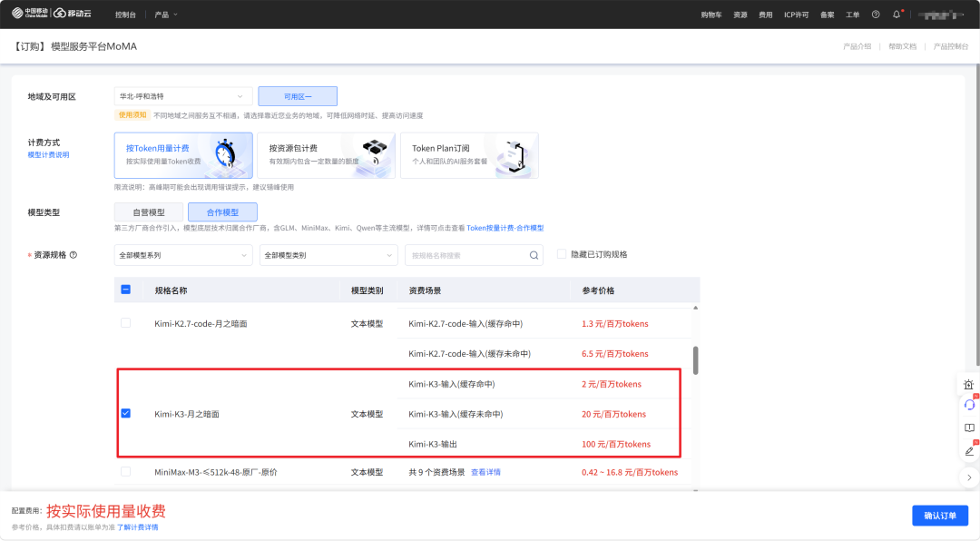980x541 pixels.
Task: Click the 规格名称 column header
Action: tap(171, 290)
